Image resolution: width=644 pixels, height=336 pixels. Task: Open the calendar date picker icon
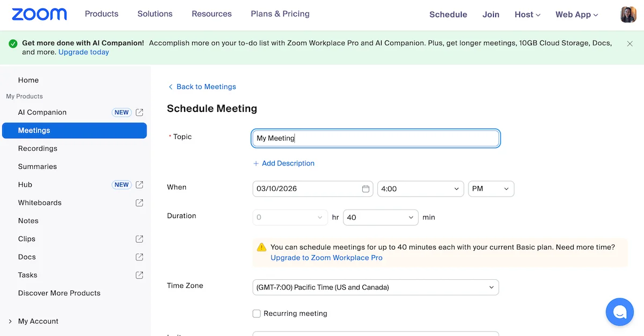click(x=365, y=189)
